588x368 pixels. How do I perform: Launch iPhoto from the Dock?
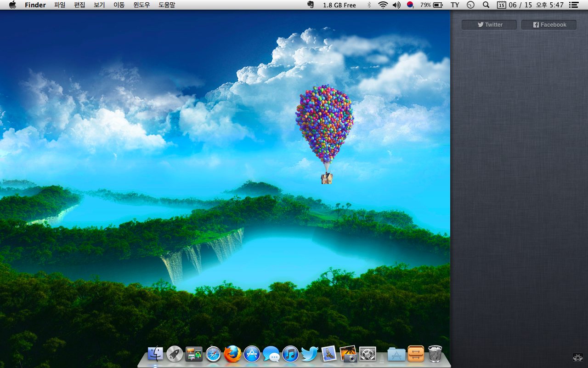click(348, 354)
